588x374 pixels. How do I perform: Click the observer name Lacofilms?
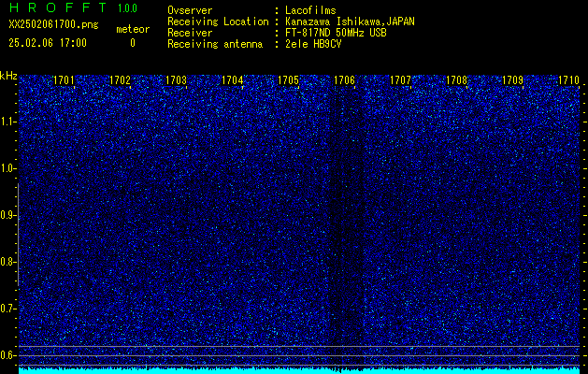(310, 10)
